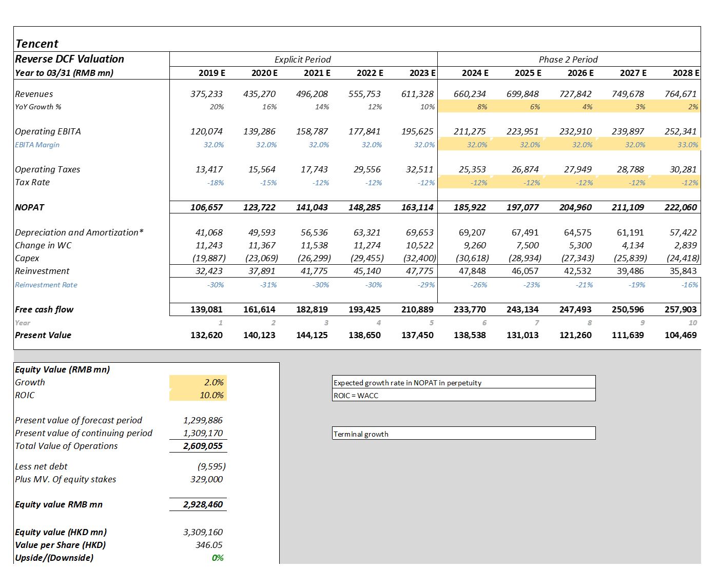Select the 2028 revenue value 764,671
719x588 pixels.
tap(681, 94)
